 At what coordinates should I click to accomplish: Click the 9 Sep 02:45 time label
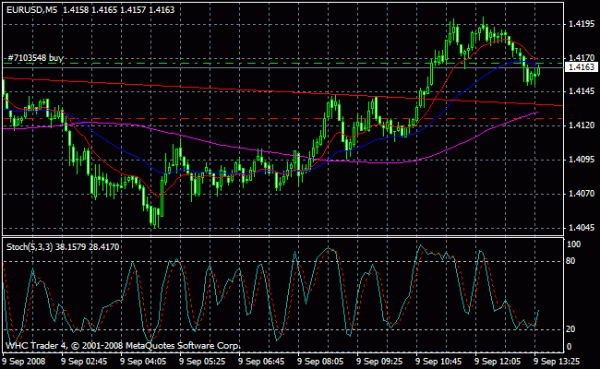point(84,361)
